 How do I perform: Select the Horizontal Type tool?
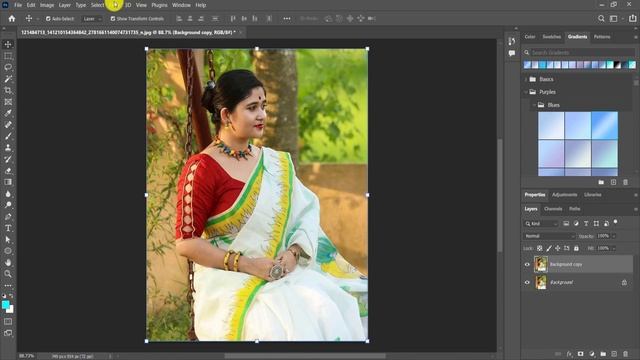8,228
